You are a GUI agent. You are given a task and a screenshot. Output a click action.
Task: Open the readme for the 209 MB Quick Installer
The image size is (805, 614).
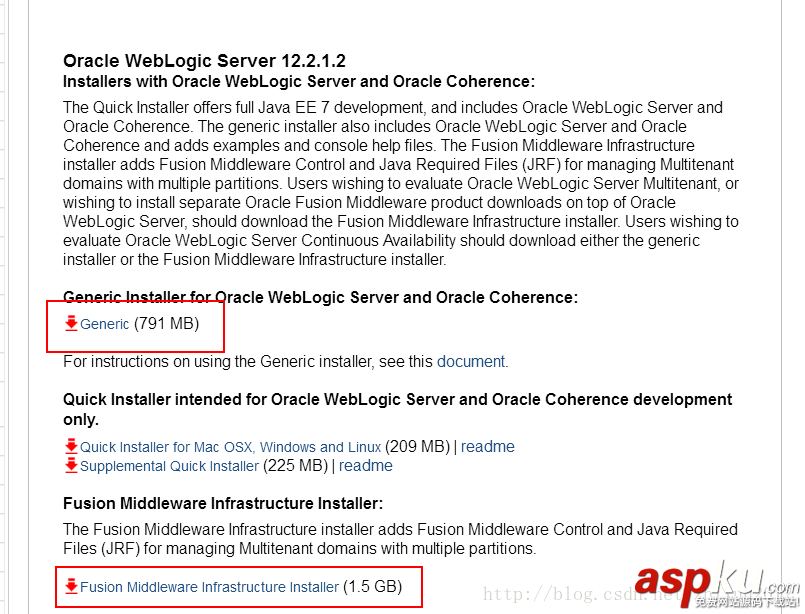(x=488, y=446)
